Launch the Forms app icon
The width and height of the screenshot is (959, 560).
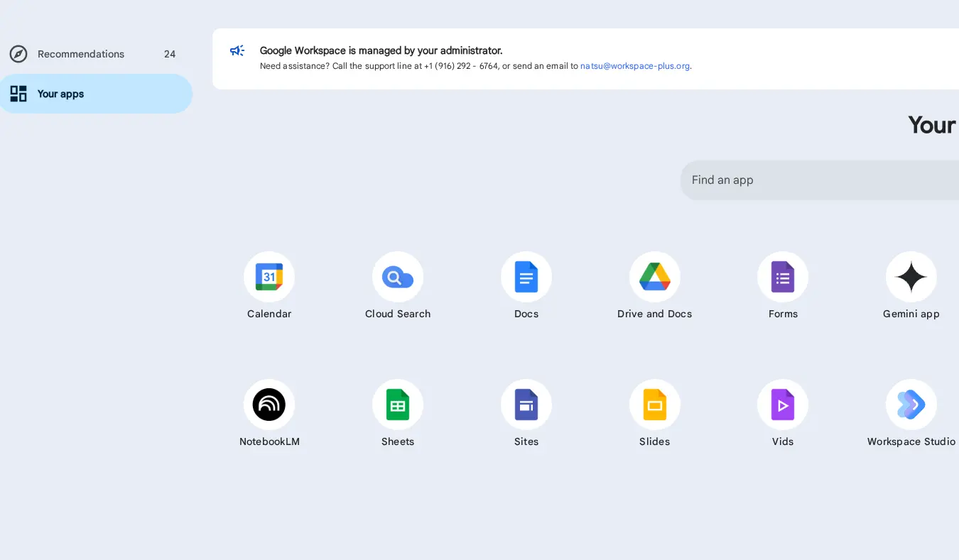[783, 277]
